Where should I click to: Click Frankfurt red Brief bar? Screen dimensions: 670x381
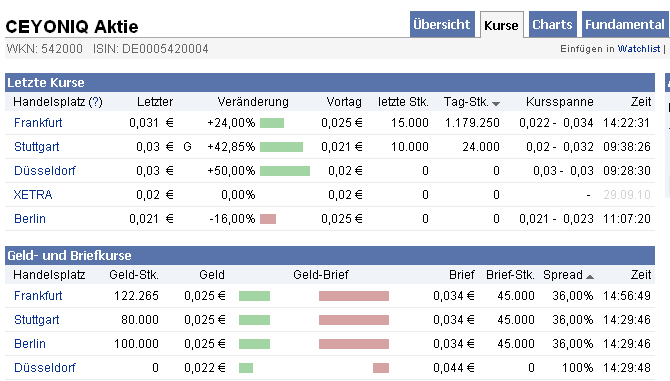(x=354, y=296)
